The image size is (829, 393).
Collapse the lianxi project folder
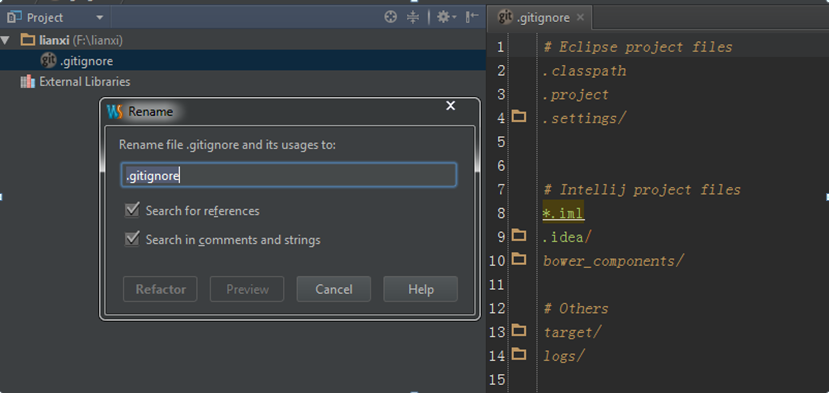5,40
